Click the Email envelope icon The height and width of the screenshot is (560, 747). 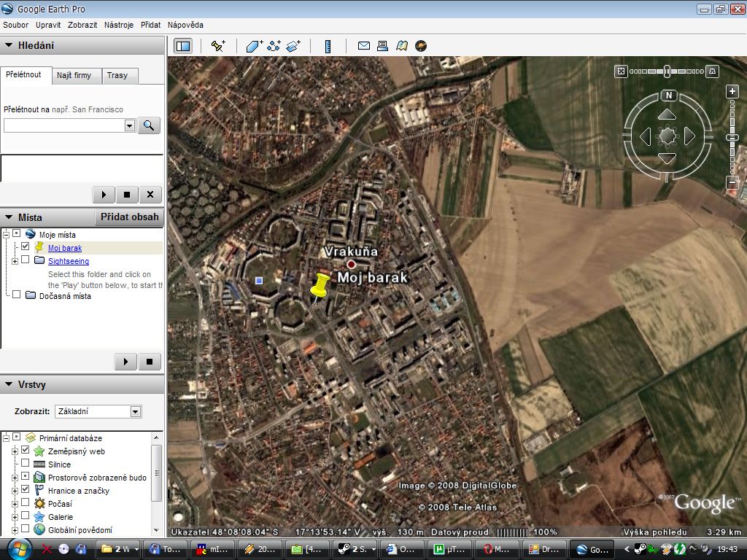point(364,46)
